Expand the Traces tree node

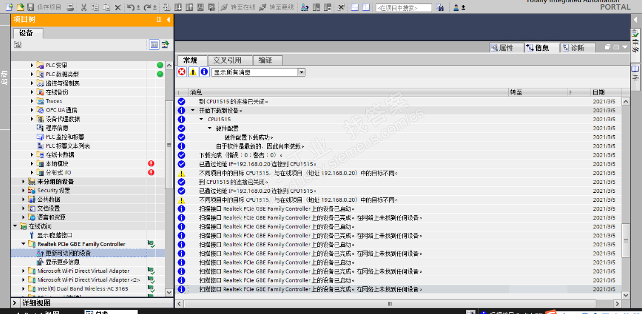32,101
